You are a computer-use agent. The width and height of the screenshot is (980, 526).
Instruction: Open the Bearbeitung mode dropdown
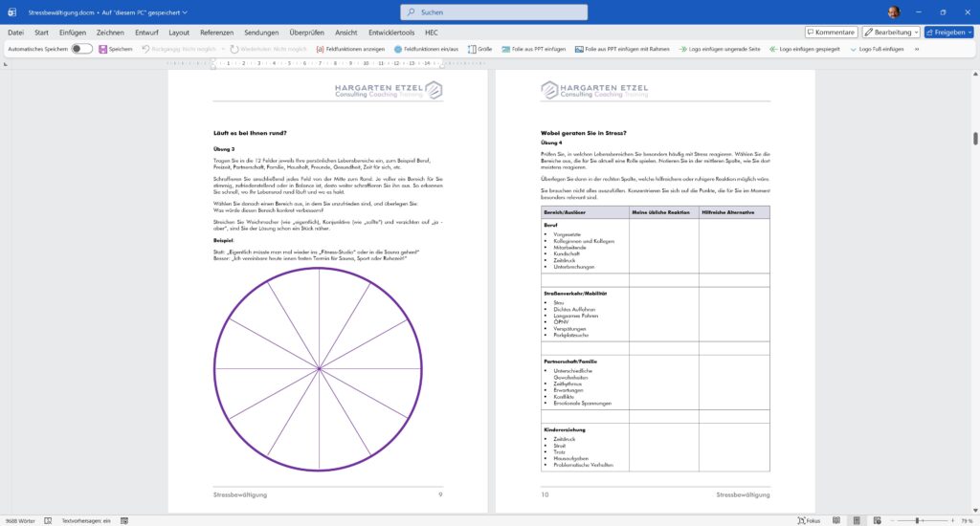pos(890,32)
